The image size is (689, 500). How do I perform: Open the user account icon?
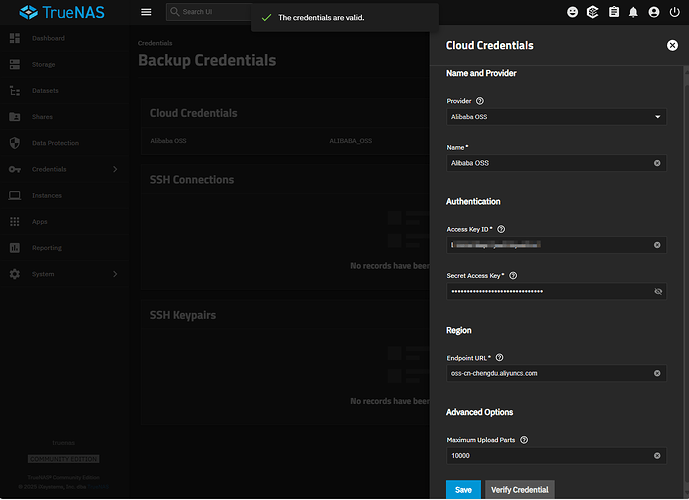(654, 12)
